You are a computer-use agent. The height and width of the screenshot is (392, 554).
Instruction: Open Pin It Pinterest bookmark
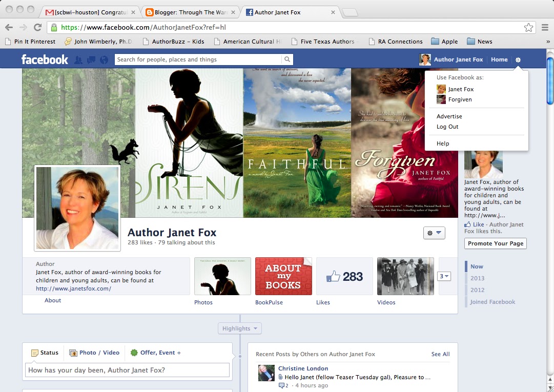pyautogui.click(x=30, y=42)
